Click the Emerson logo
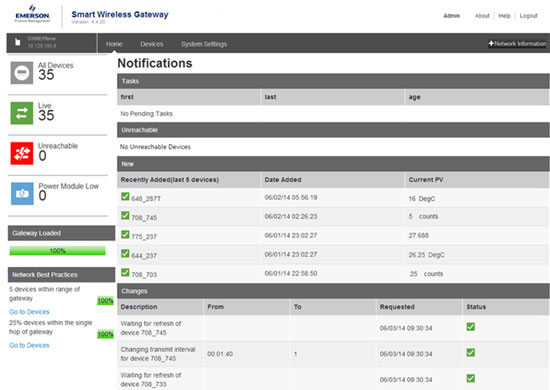This screenshot has height=390, width=550. point(32,14)
